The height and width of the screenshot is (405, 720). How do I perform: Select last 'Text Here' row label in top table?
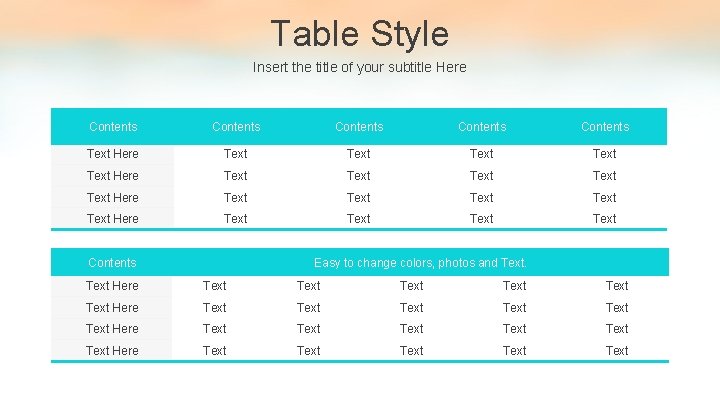(x=112, y=219)
